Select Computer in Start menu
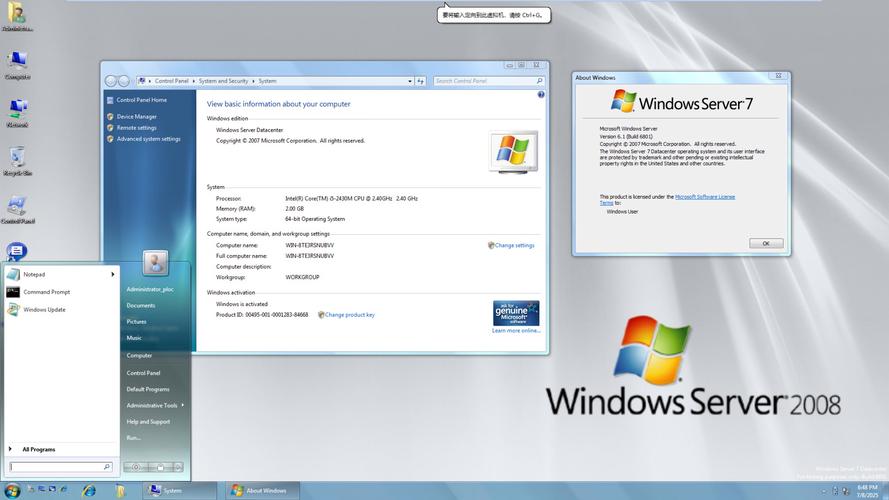Image resolution: width=889 pixels, height=500 pixels. pos(139,355)
